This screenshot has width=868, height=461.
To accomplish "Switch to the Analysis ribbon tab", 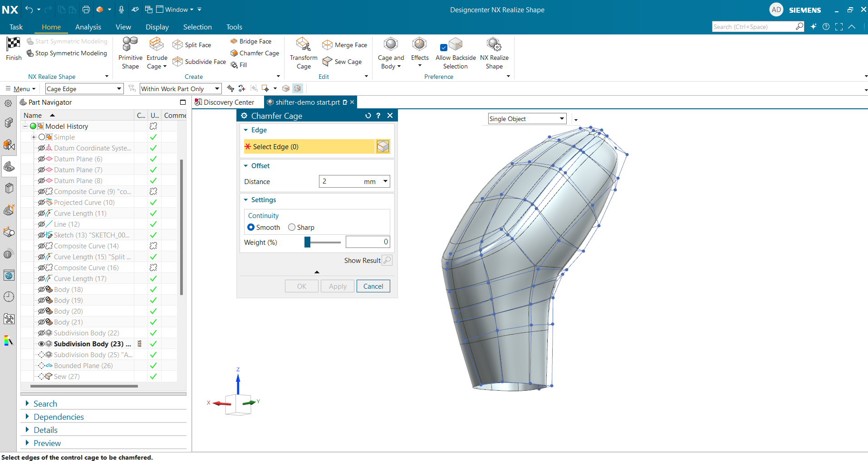I will click(88, 27).
